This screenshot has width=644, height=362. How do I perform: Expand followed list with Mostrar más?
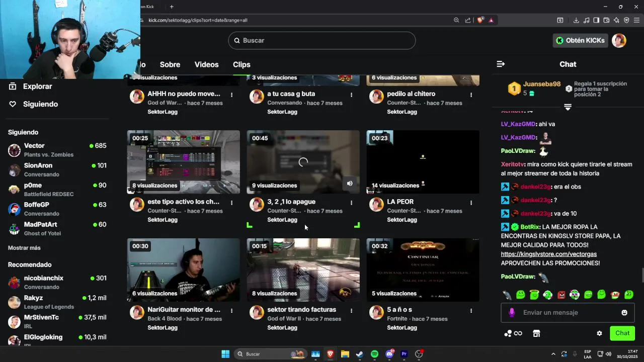(x=24, y=248)
